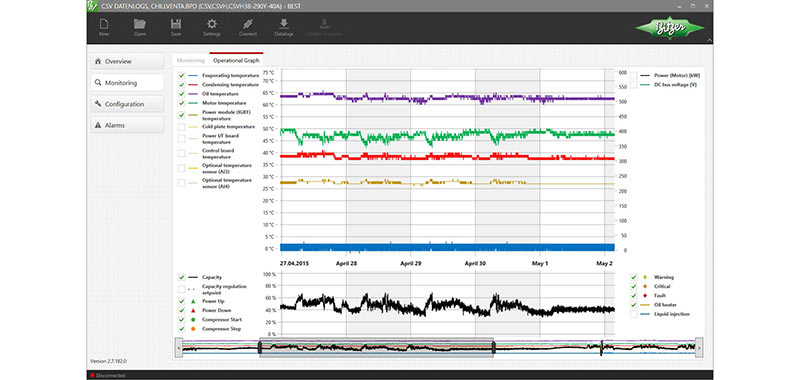Toggle Compressor Start markers
The image size is (800, 380).
click(x=181, y=320)
